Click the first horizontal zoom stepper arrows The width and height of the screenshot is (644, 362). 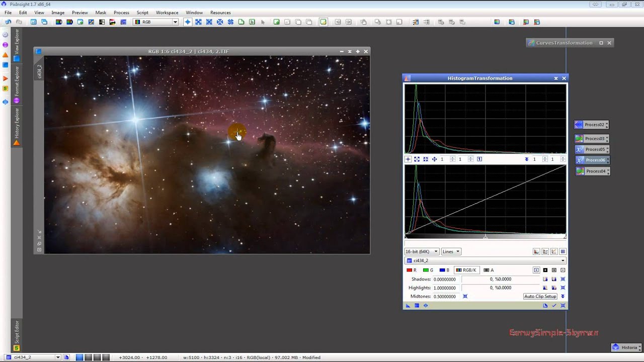coord(452,159)
